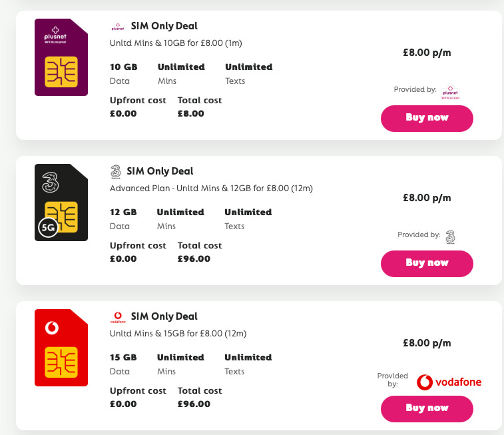Image resolution: width=504 pixels, height=435 pixels.
Task: Open the Plusnet SIM Only Deal title
Action: point(164,27)
